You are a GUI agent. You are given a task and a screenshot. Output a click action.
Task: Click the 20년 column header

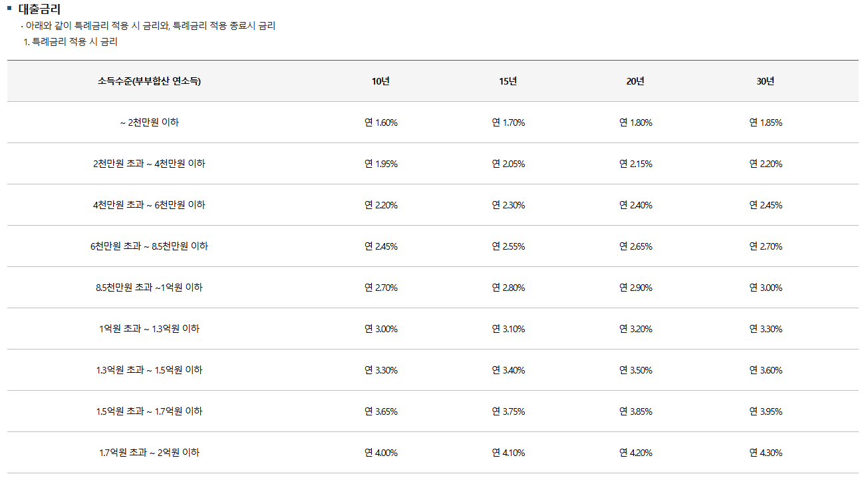[635, 81]
